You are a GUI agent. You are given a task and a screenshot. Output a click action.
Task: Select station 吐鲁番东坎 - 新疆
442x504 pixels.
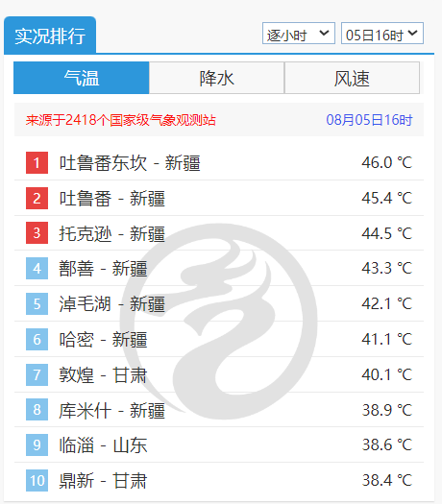130,163
